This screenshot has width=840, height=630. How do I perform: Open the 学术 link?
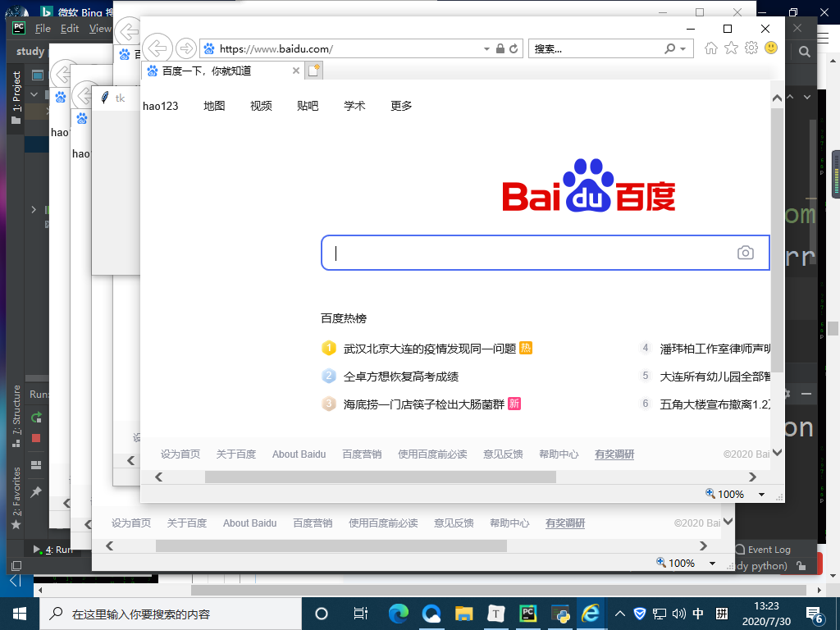click(x=354, y=106)
